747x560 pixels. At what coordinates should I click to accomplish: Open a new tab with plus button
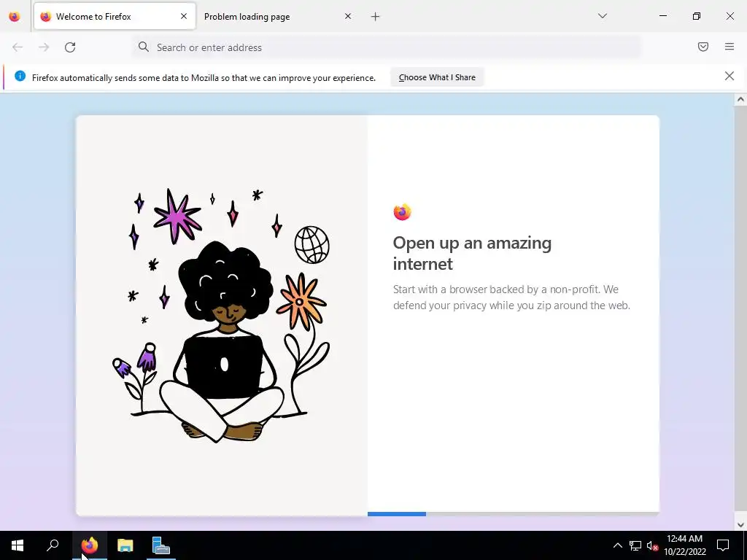point(376,17)
